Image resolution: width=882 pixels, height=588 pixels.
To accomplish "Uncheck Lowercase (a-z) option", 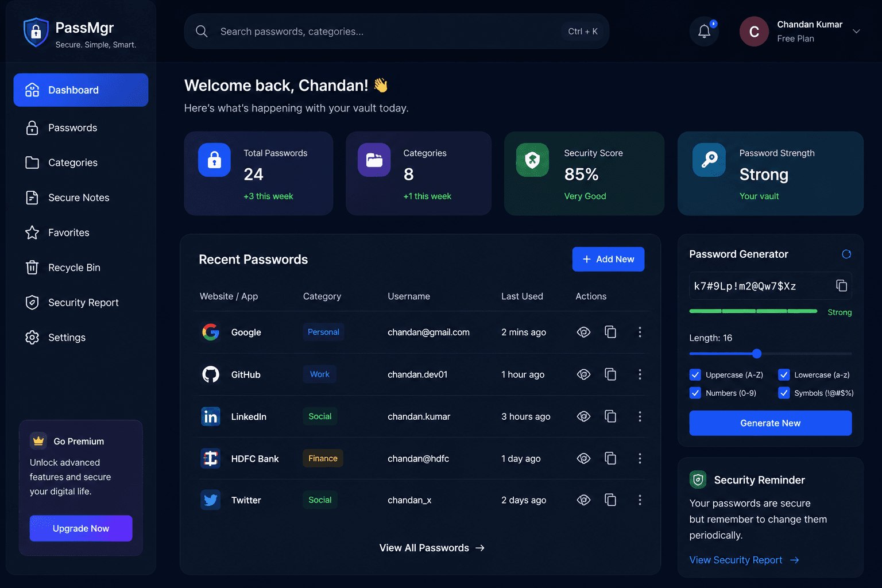I will point(784,375).
